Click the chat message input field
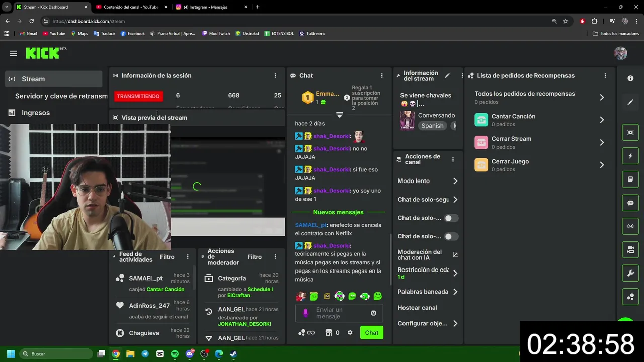This screenshot has width=644, height=362. (339, 313)
